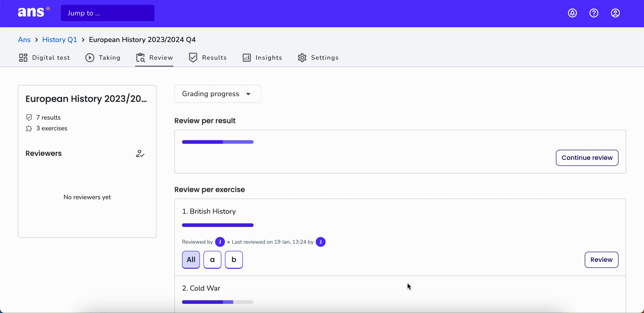Viewport: 644px width, 313px height.
Task: Click the Review per result progress bar
Action: 218,142
